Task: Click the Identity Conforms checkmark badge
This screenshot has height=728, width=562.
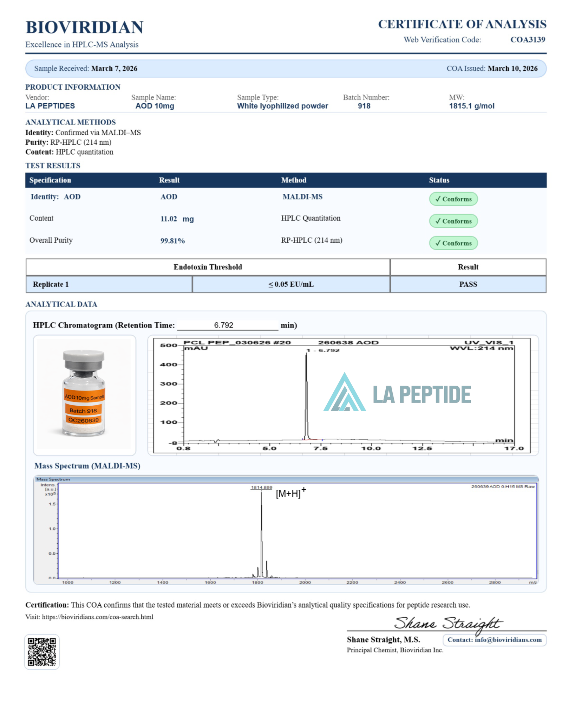Action: 453,199
